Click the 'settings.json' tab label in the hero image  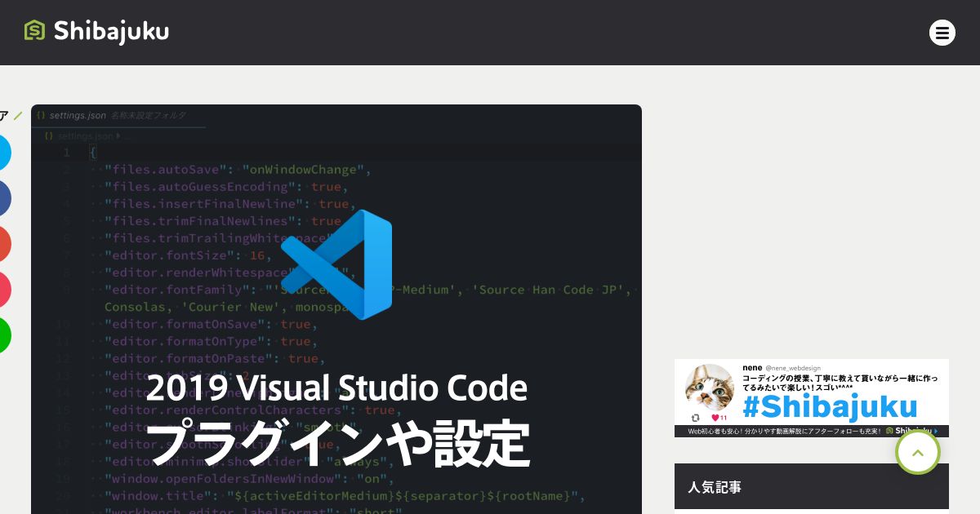pyautogui.click(x=78, y=116)
